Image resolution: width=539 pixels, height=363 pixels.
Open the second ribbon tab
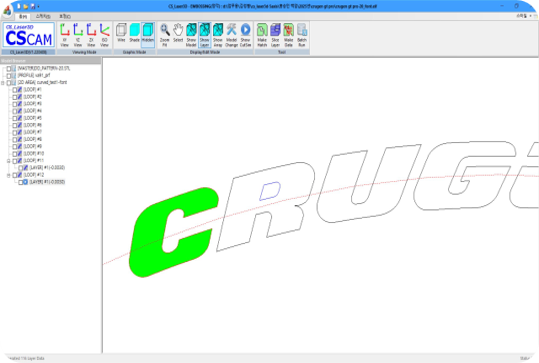click(43, 16)
